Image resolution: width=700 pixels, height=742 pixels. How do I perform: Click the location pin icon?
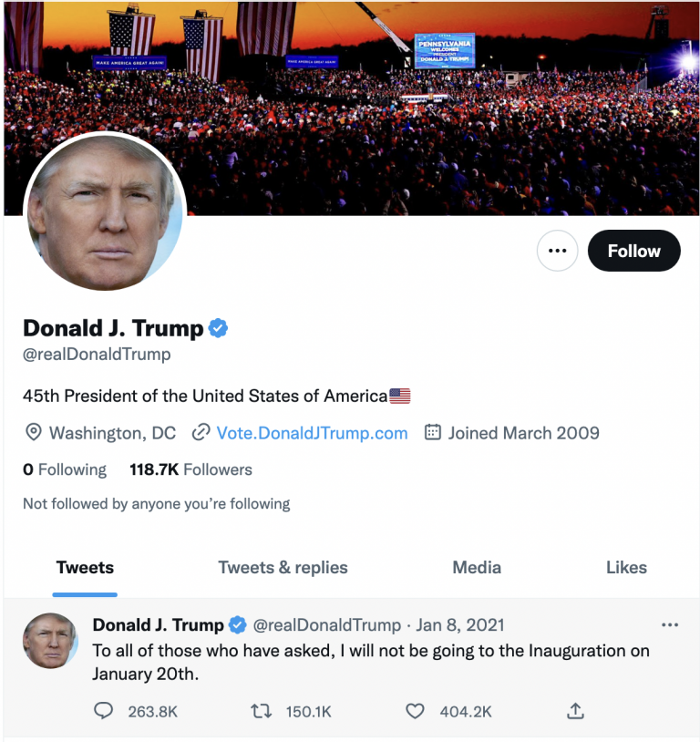tap(33, 432)
